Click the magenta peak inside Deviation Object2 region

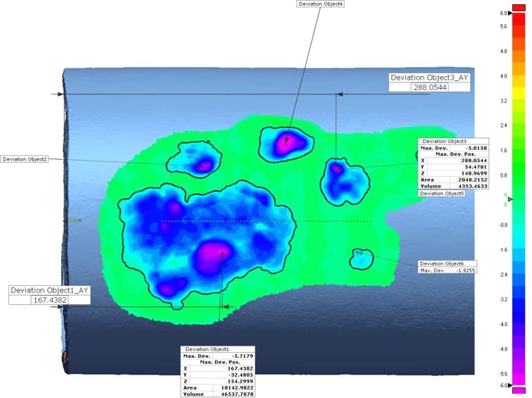pyautogui.click(x=204, y=166)
